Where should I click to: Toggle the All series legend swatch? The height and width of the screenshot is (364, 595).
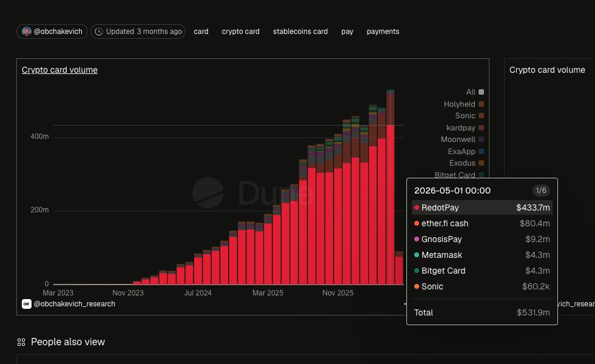481,92
